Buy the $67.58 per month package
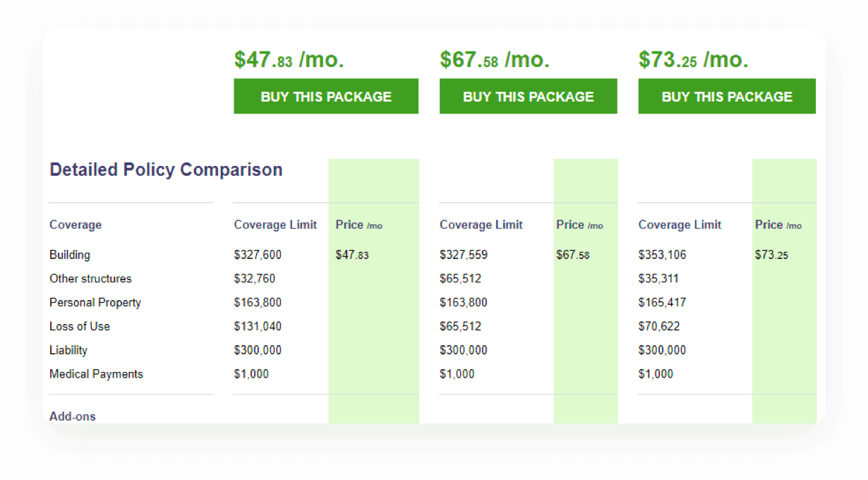The width and height of the screenshot is (868, 480). pos(529,96)
